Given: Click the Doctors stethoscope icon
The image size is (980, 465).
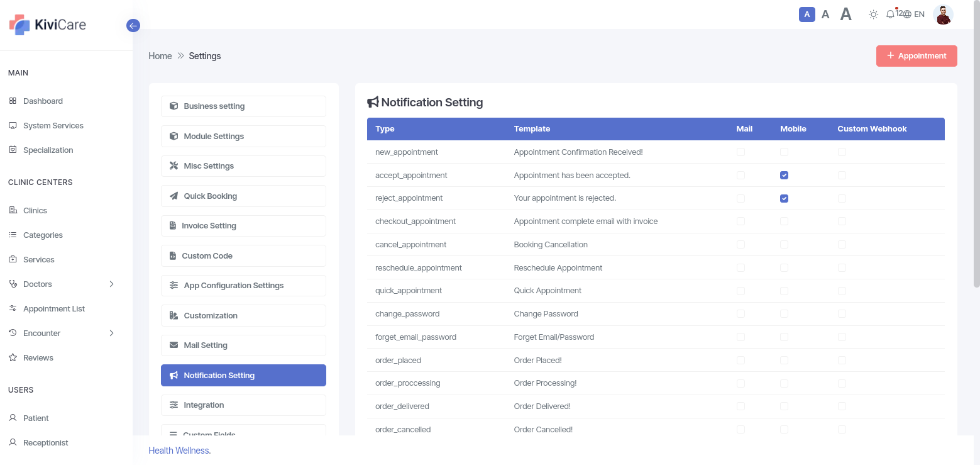Looking at the screenshot, I should click(13, 284).
